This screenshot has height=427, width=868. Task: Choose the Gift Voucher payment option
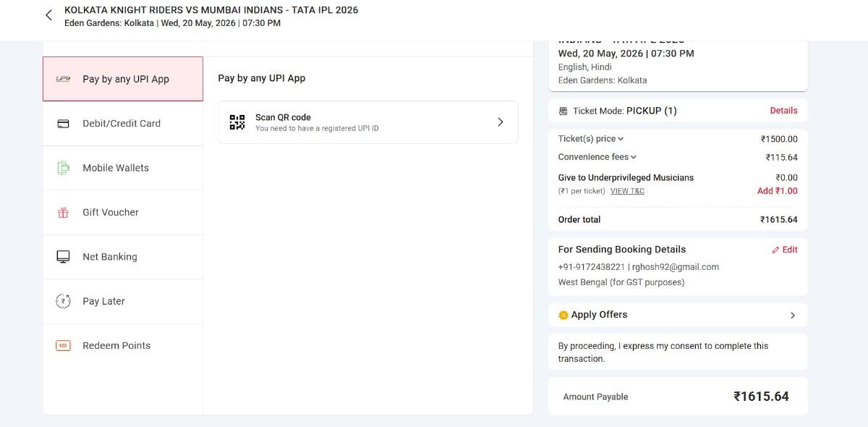coord(123,213)
